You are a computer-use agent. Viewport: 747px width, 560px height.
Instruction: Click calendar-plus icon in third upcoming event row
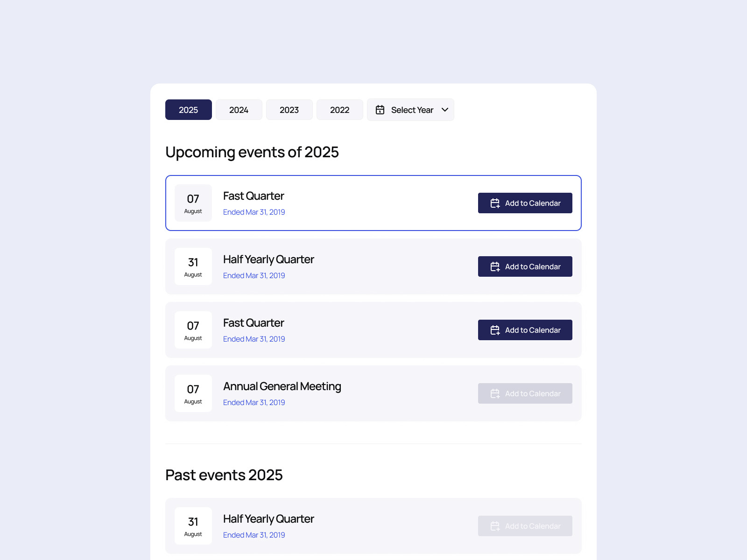(495, 330)
